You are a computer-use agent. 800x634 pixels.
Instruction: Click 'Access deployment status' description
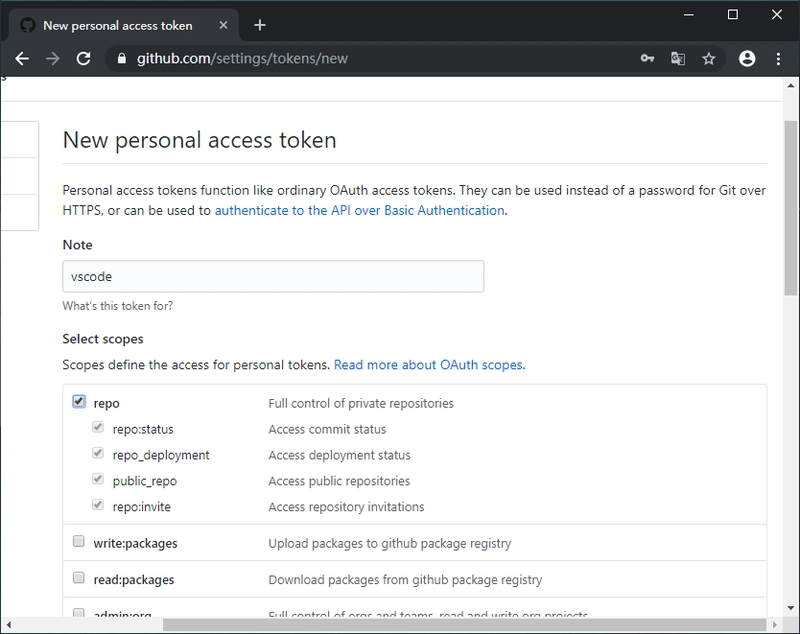(339, 455)
